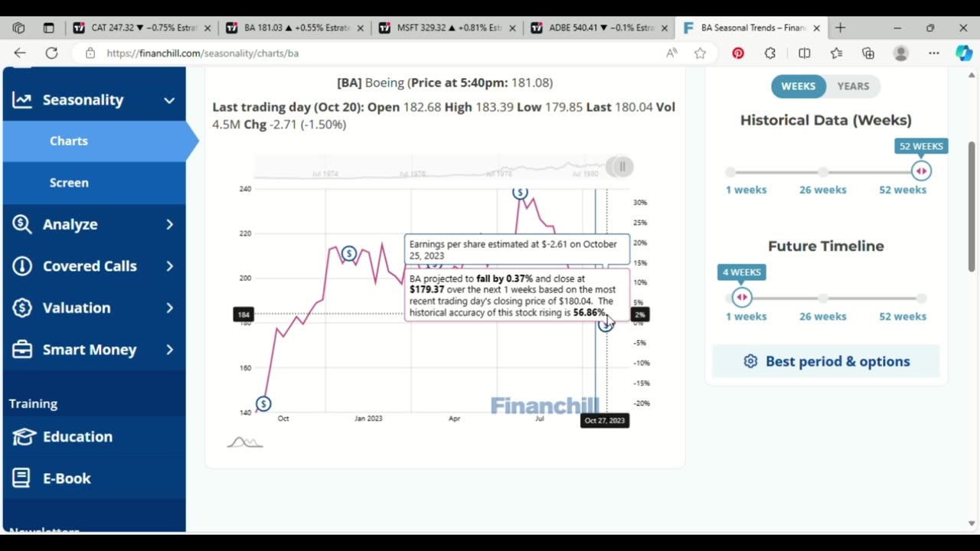Open the Collections icon

click(x=868, y=53)
